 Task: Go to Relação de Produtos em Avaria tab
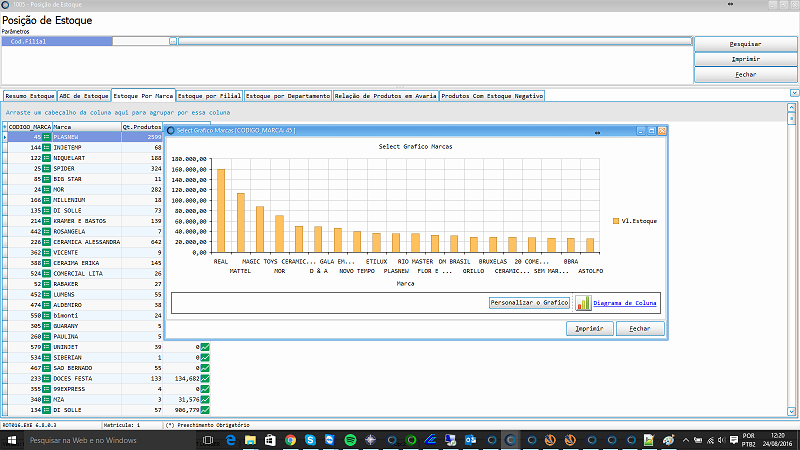pyautogui.click(x=386, y=96)
